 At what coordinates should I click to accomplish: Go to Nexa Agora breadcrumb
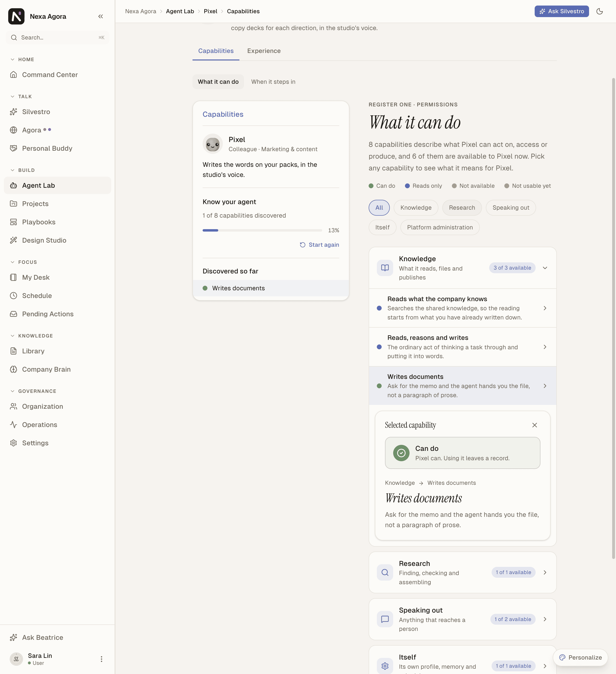pos(141,11)
